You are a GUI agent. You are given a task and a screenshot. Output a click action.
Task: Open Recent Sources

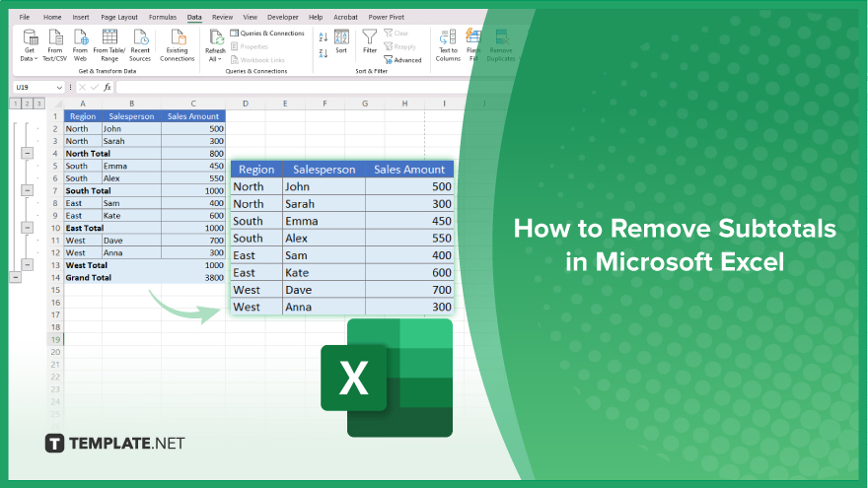(140, 44)
